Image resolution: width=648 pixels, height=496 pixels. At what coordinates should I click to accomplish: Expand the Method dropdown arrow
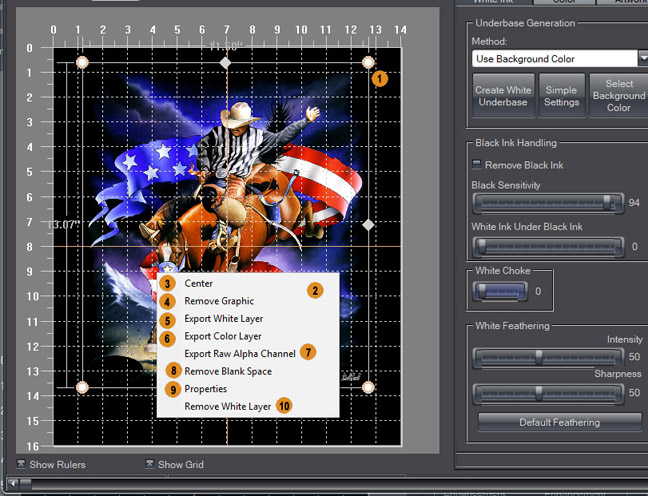[x=643, y=58]
